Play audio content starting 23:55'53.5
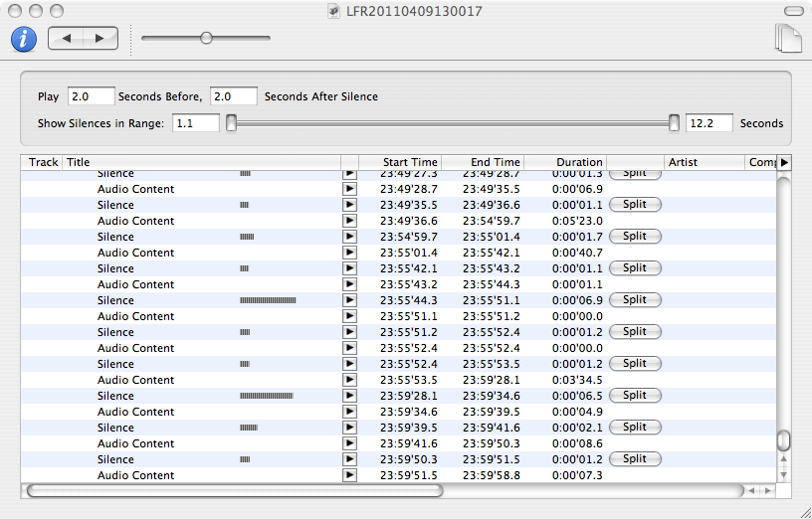 pos(349,380)
